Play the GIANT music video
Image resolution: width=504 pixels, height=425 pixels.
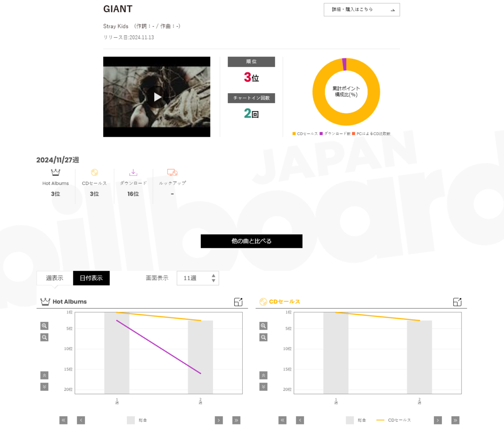tap(157, 97)
